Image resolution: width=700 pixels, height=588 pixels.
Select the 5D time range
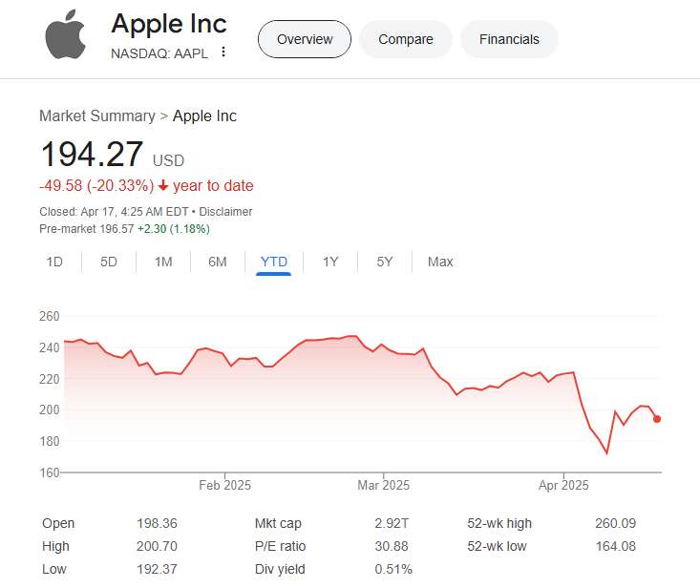coord(109,262)
